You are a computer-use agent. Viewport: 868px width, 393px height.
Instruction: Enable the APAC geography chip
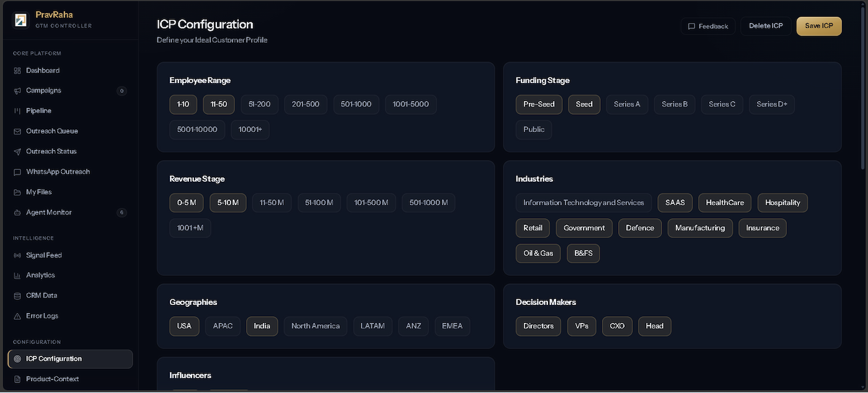[x=223, y=326]
